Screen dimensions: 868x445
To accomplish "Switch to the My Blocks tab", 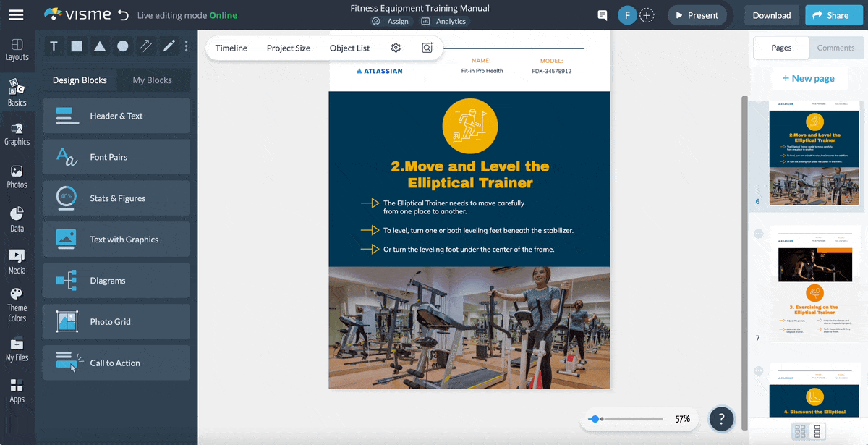I will pos(154,80).
